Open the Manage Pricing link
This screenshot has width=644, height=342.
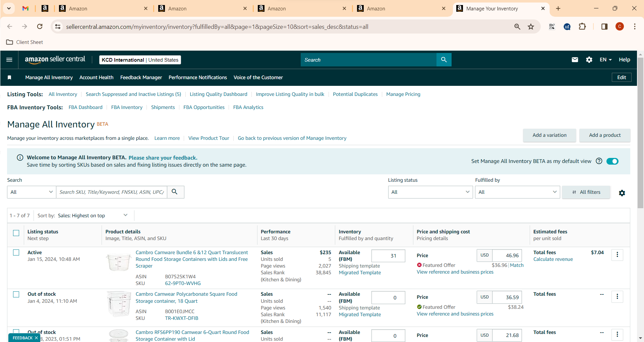tap(403, 94)
